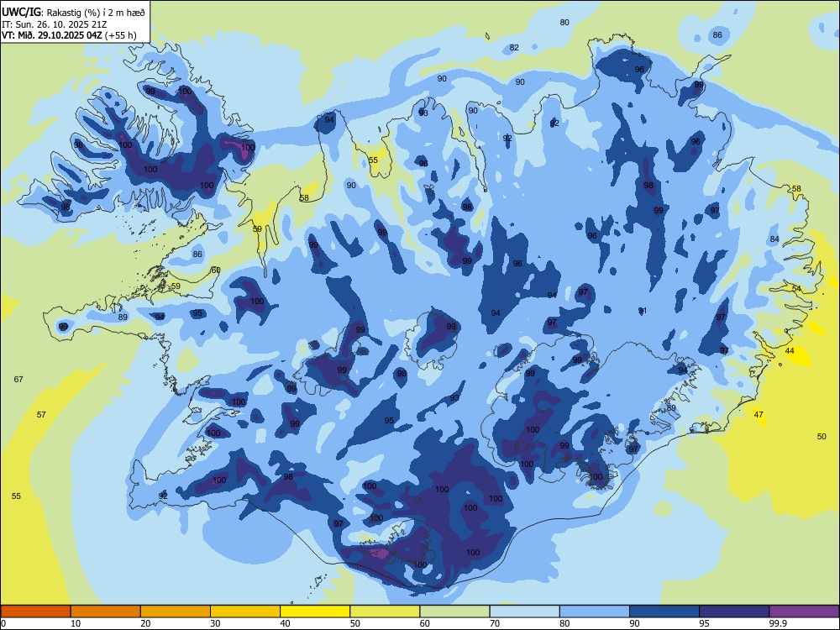Click the pale blue 70–80 legend swatch
The height and width of the screenshot is (630, 840).
coord(524,612)
